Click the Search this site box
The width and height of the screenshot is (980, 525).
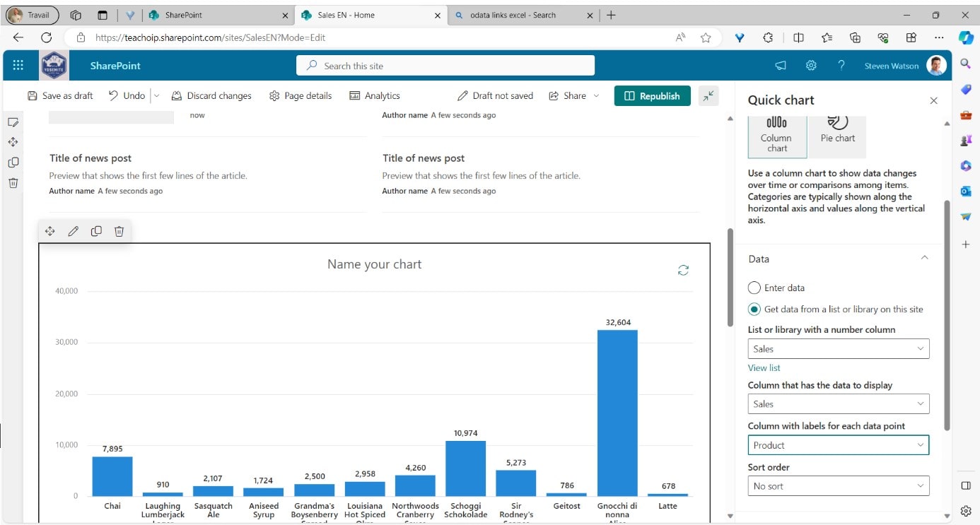tap(445, 66)
